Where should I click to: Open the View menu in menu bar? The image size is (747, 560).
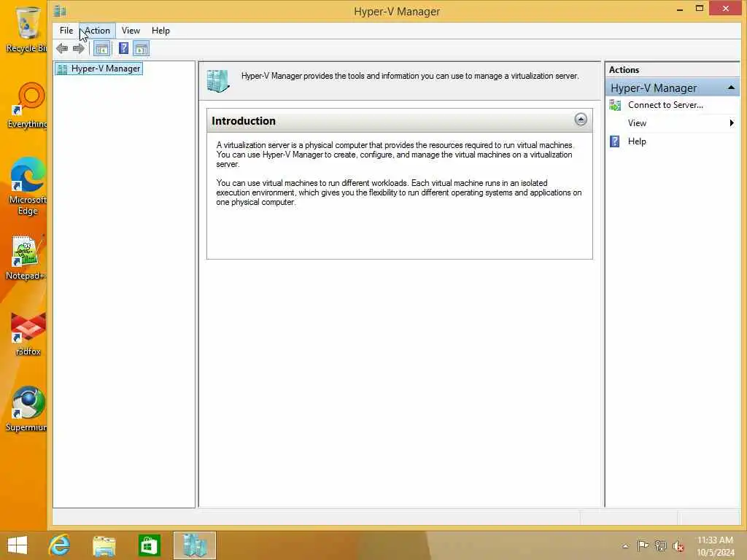[131, 31]
